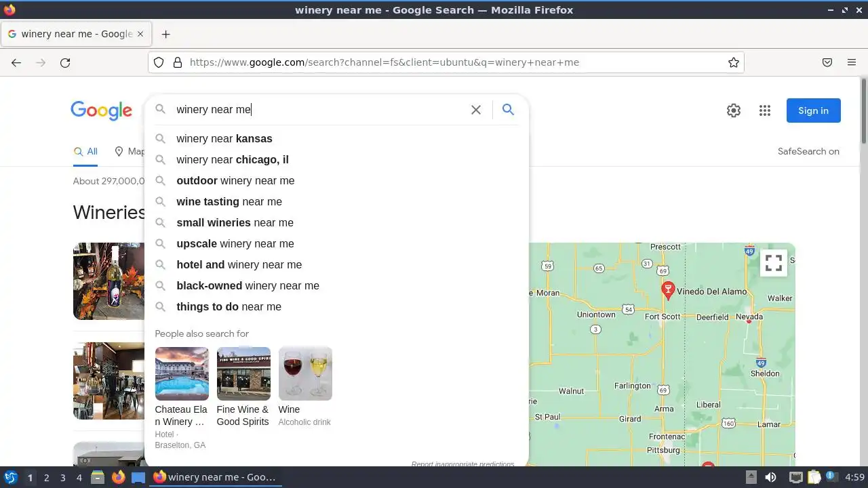
Task: Click the Google logo
Action: (x=102, y=110)
